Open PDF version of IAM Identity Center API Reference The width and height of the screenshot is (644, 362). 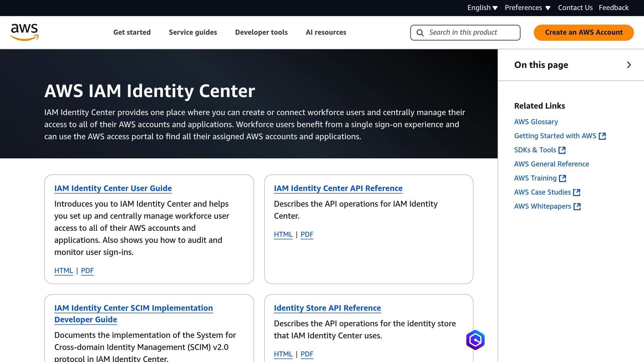(x=307, y=234)
